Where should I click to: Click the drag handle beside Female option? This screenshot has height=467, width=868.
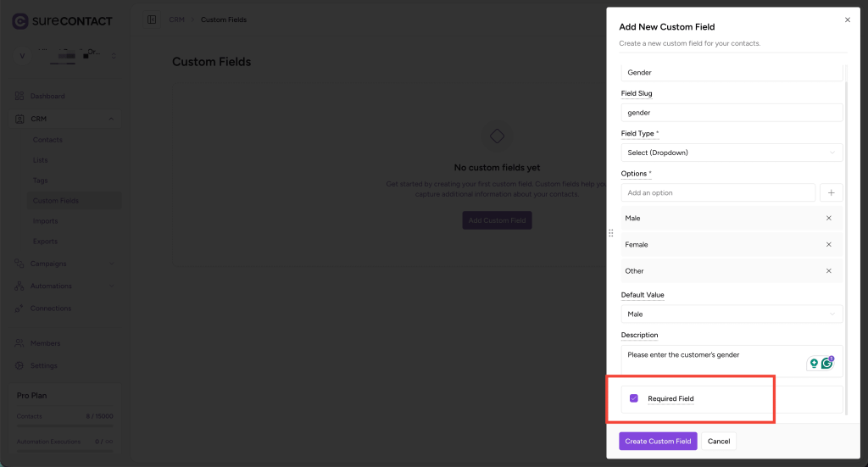pyautogui.click(x=611, y=233)
